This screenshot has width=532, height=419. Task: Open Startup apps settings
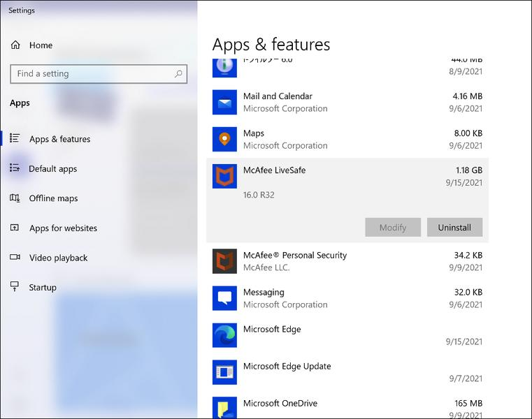pyautogui.click(x=43, y=288)
